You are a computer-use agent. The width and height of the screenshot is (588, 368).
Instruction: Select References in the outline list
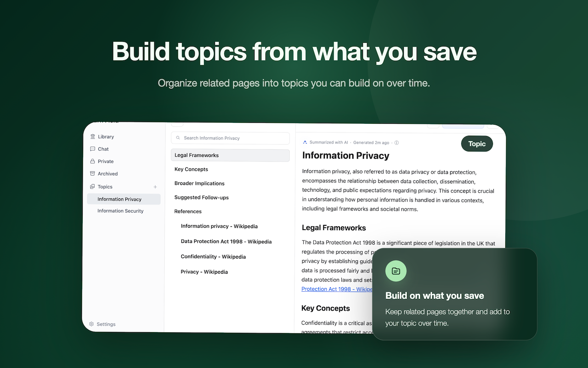pos(188,211)
